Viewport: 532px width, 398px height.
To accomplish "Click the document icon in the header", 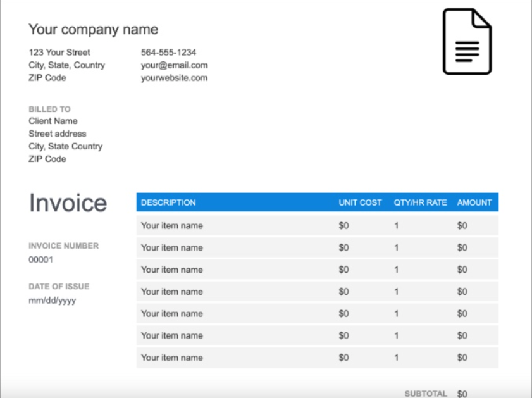I will pos(467,41).
